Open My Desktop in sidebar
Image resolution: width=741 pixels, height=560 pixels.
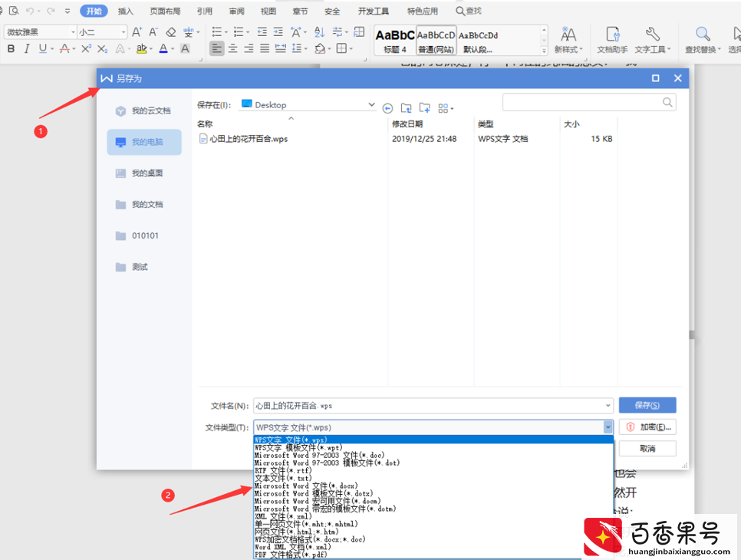click(144, 173)
